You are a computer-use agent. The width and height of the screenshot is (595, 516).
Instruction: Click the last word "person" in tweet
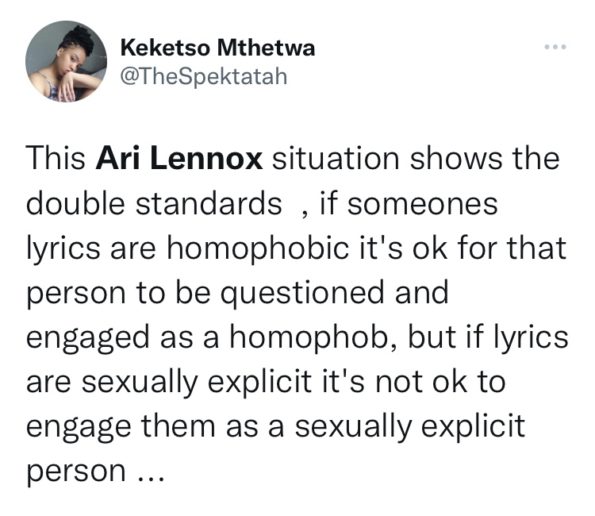pyautogui.click(x=76, y=472)
